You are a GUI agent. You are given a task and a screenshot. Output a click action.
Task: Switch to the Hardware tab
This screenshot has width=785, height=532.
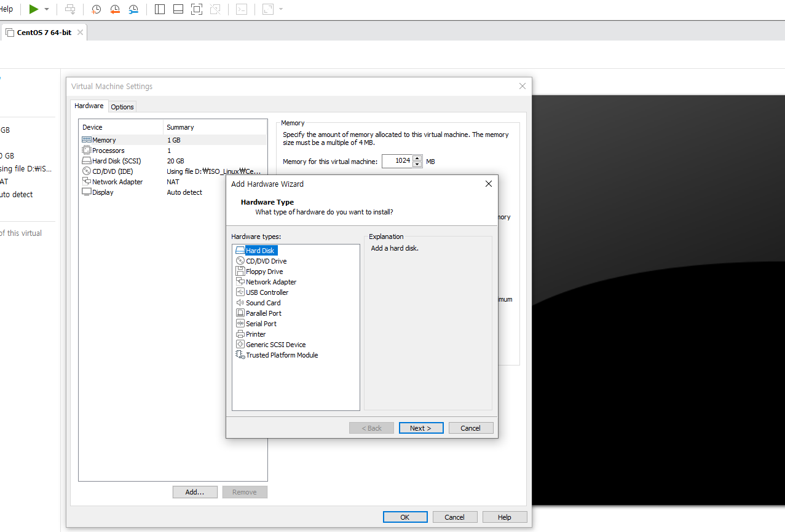click(89, 106)
